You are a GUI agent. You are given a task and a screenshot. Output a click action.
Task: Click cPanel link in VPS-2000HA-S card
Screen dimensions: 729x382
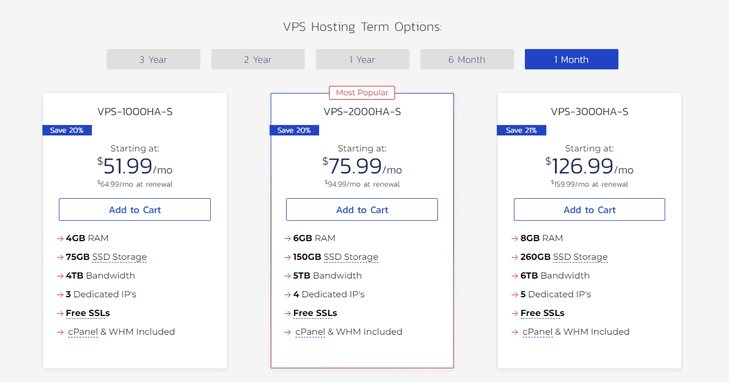tap(310, 332)
